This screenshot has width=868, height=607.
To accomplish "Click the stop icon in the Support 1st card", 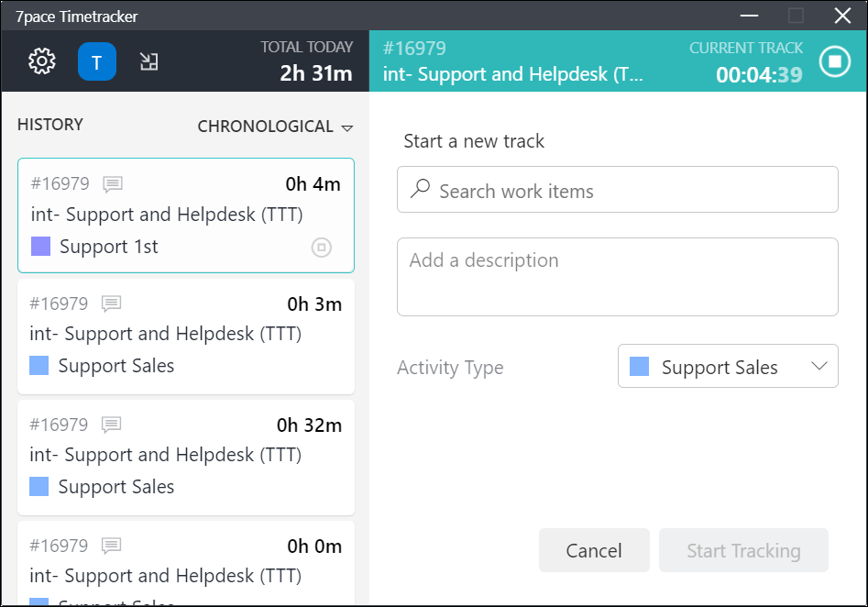I will tap(322, 247).
